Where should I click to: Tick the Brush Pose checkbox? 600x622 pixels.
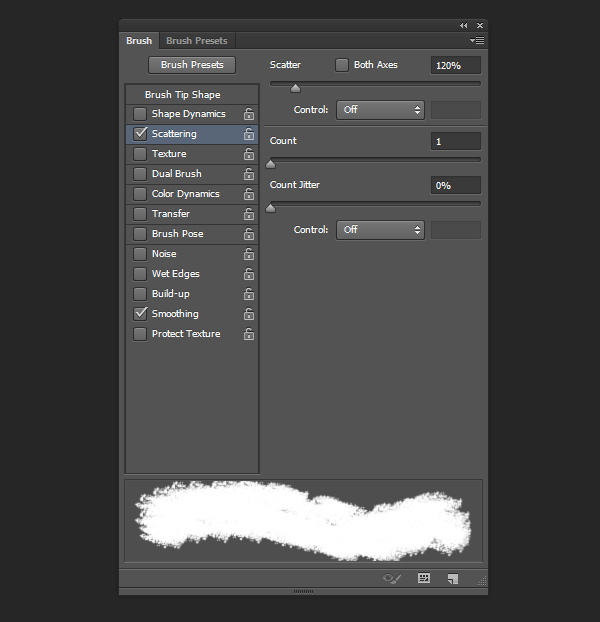pyautogui.click(x=140, y=234)
